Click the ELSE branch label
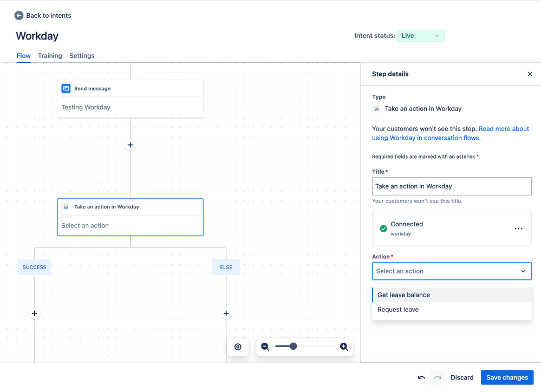The height and width of the screenshot is (392, 541). pyautogui.click(x=226, y=267)
